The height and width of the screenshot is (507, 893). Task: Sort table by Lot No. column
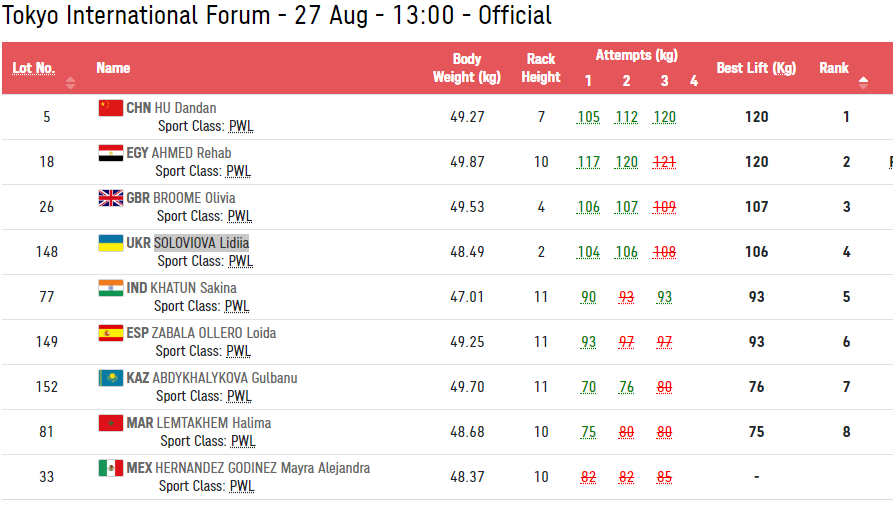[33, 68]
